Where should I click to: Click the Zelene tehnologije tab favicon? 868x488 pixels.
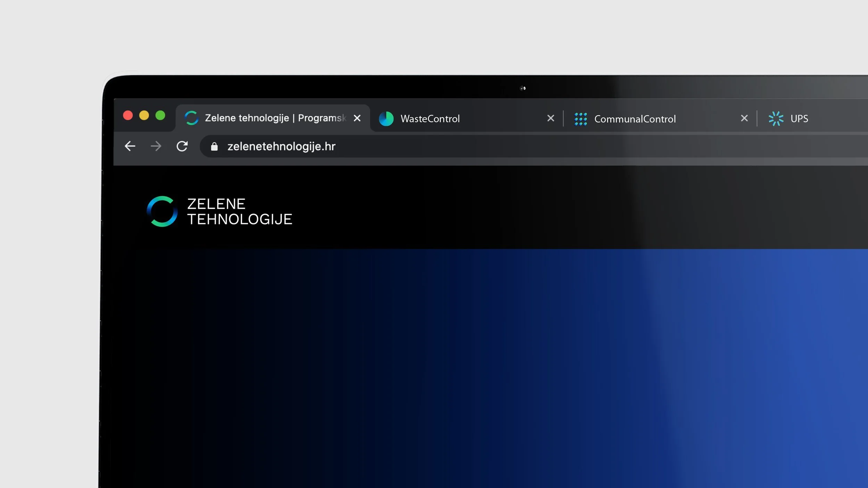tap(191, 118)
